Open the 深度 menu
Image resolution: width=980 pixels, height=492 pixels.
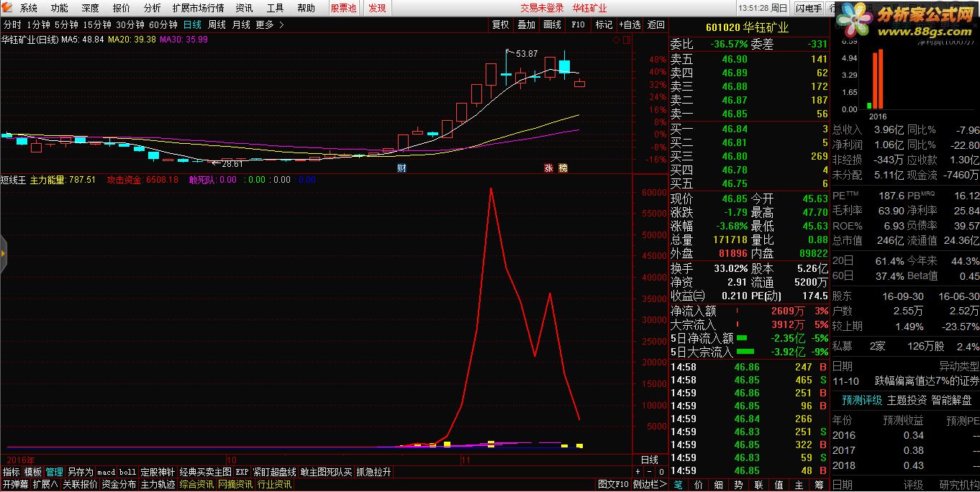pyautogui.click(x=91, y=8)
